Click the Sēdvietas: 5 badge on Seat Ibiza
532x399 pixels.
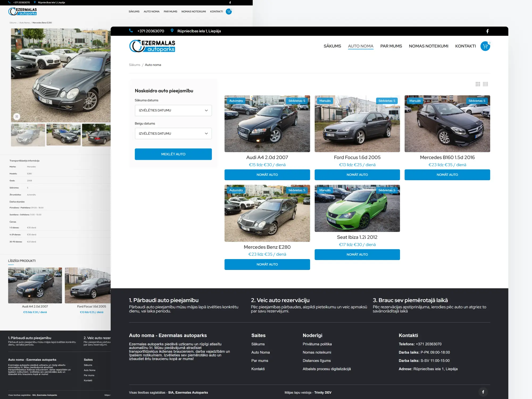[387, 190]
